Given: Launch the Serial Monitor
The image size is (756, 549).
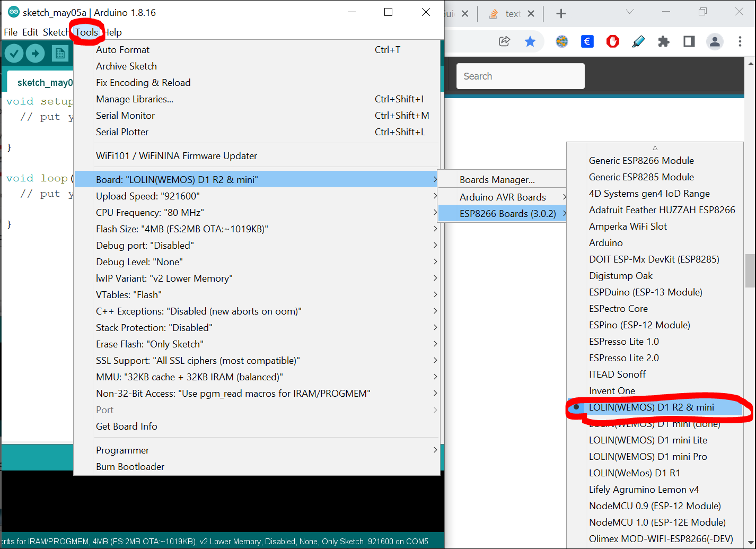Looking at the screenshot, I should click(257, 115).
